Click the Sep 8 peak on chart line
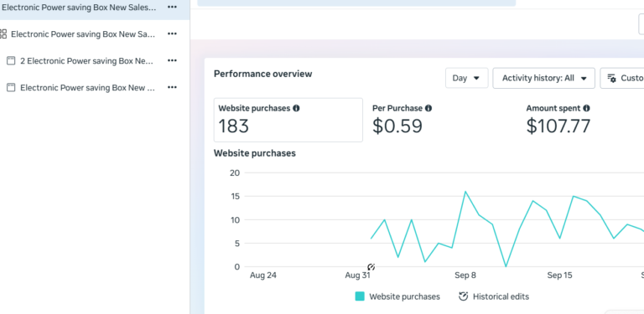 pos(465,192)
